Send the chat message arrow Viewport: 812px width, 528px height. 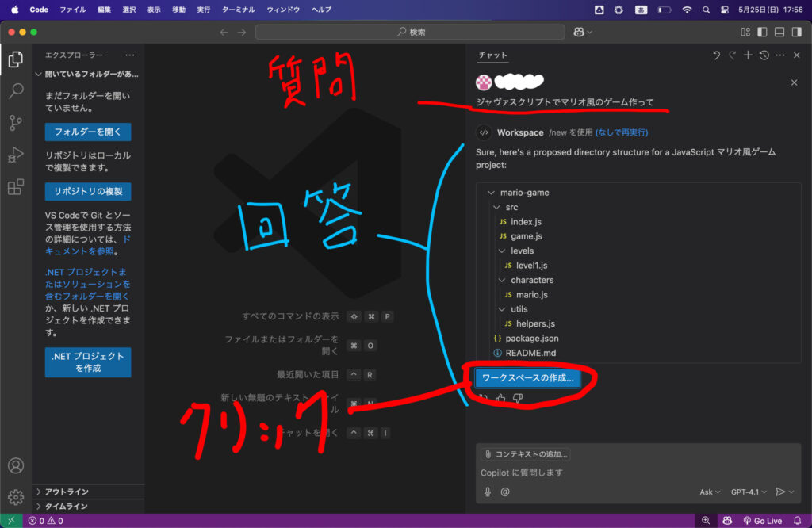pos(780,492)
